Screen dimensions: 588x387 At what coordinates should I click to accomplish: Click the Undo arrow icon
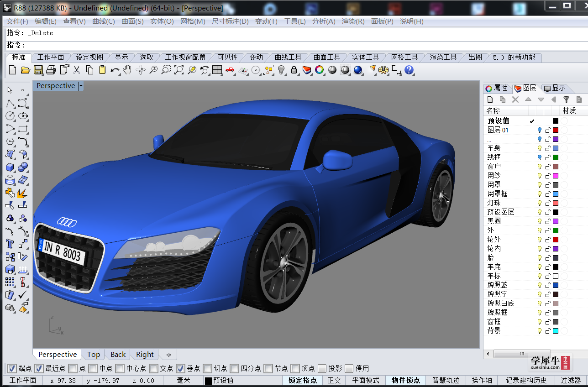click(x=115, y=70)
